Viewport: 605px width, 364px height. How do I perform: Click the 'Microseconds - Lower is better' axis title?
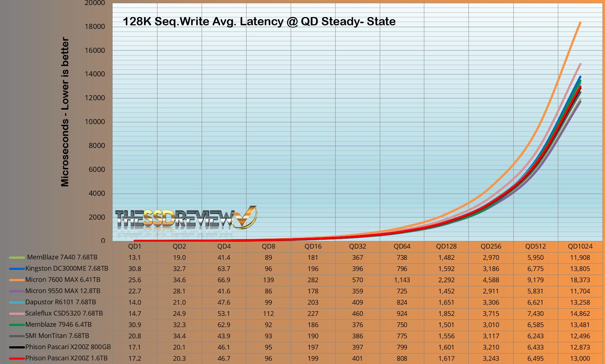coord(65,112)
